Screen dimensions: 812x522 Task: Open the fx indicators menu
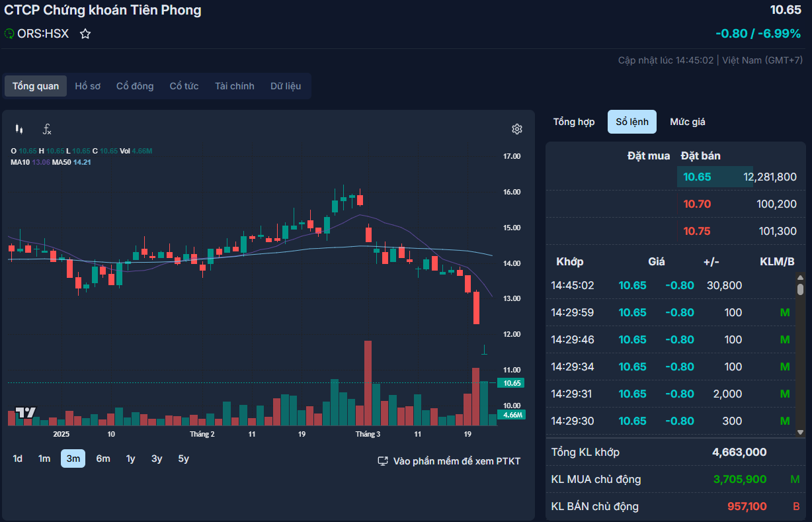[47, 129]
